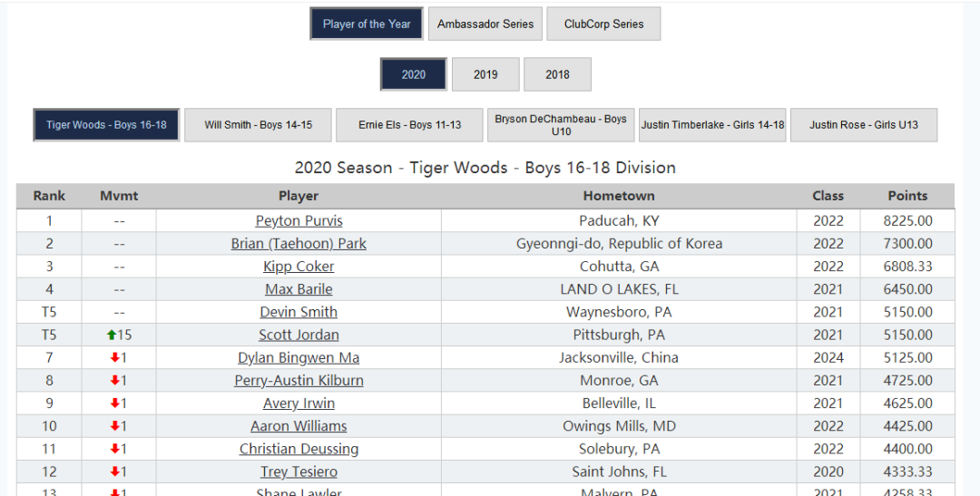Open the Player of the Year tab
The height and width of the screenshot is (496, 980).
367,24
